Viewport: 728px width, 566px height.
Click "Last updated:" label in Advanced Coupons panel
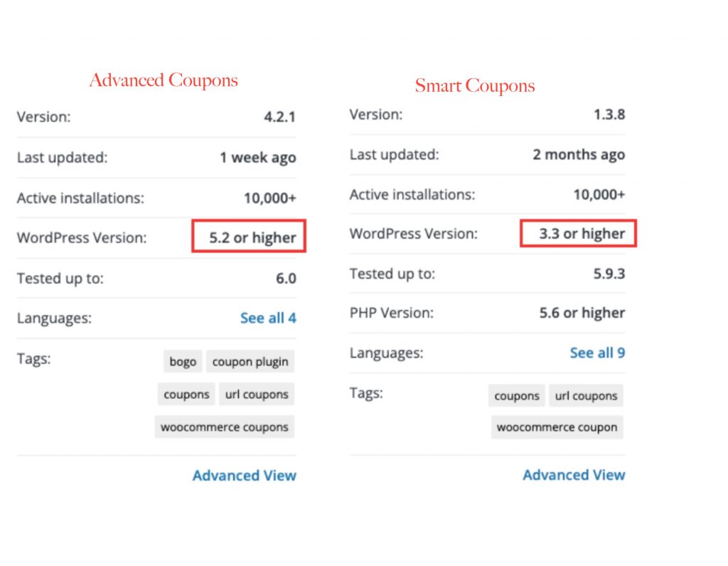[x=63, y=157]
